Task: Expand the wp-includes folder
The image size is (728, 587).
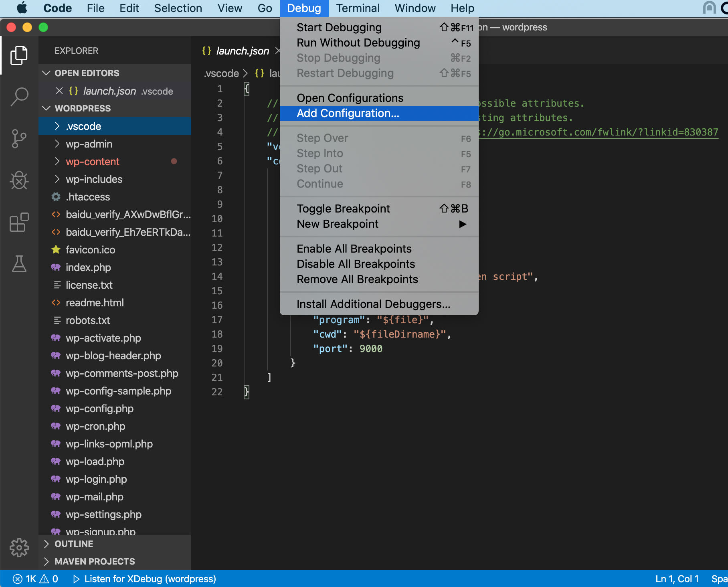Action: coord(115,179)
